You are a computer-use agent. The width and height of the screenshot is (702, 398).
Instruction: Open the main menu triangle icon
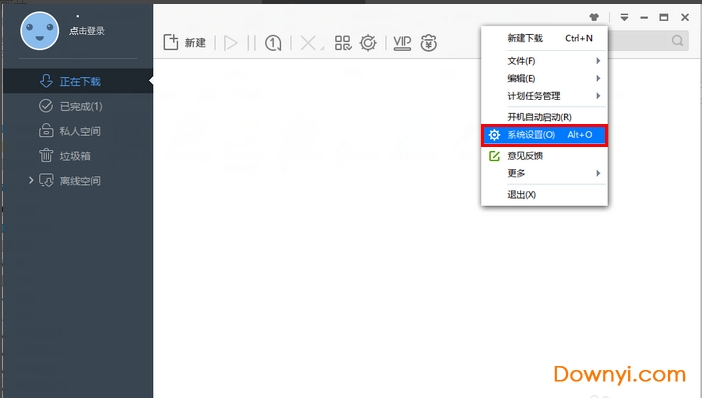[624, 17]
